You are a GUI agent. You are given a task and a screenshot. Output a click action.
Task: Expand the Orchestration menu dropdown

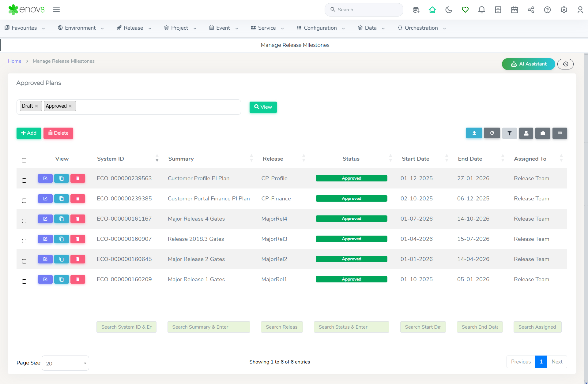pos(422,28)
